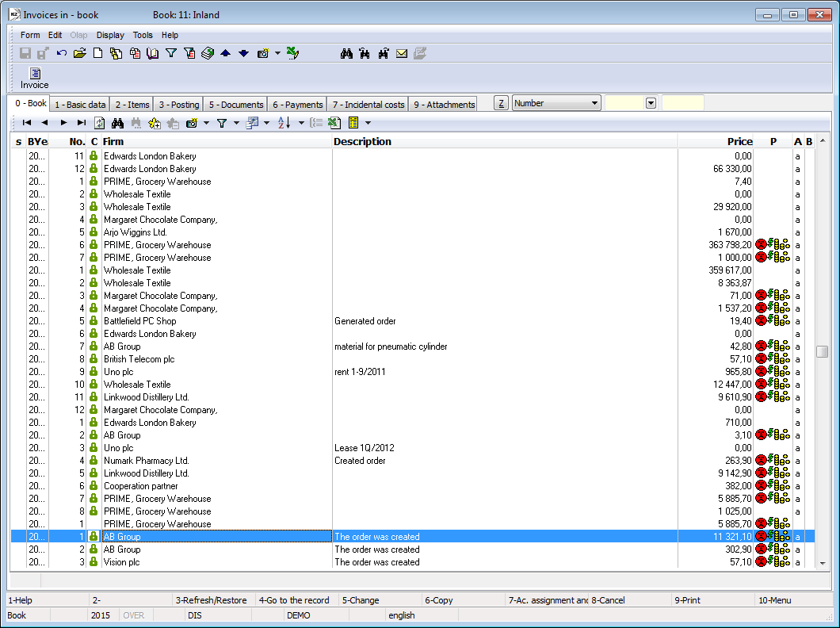840x628 pixels.
Task: Create a new record with the blank page icon
Action: click(97, 53)
